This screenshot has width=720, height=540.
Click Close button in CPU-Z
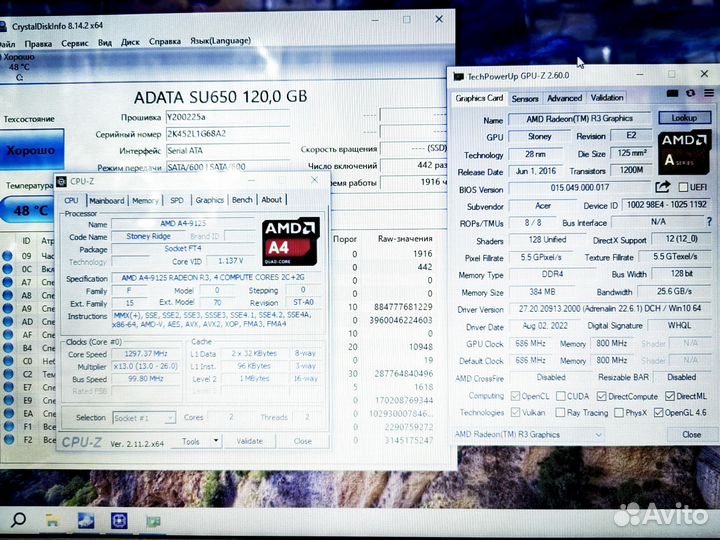click(303, 441)
